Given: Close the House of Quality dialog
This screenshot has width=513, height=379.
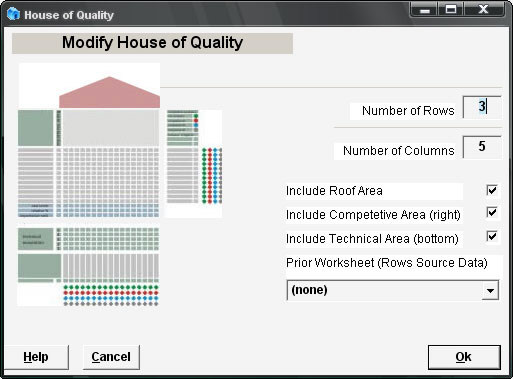Looking at the screenshot, I should click(x=484, y=10).
